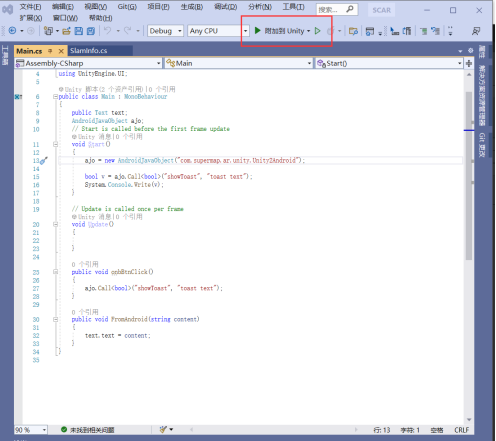Collapse the void Update() method block
The height and width of the screenshot is (441, 496).
click(55, 224)
